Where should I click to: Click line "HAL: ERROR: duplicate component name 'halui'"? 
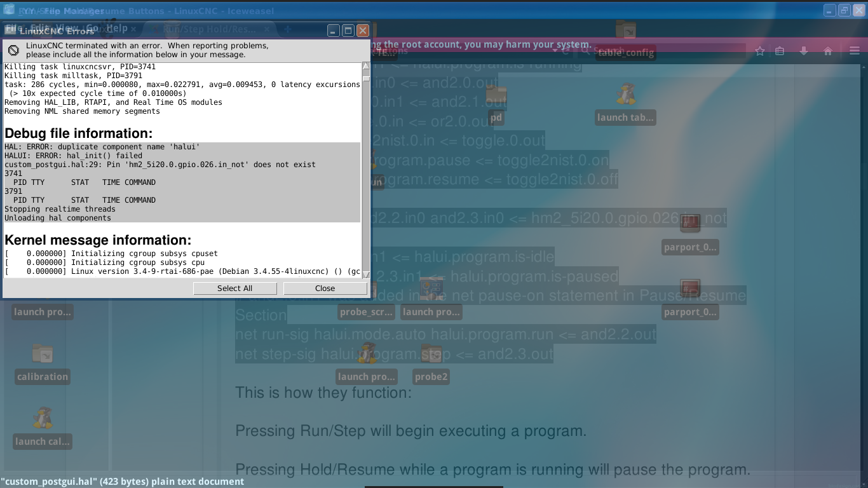pos(102,147)
